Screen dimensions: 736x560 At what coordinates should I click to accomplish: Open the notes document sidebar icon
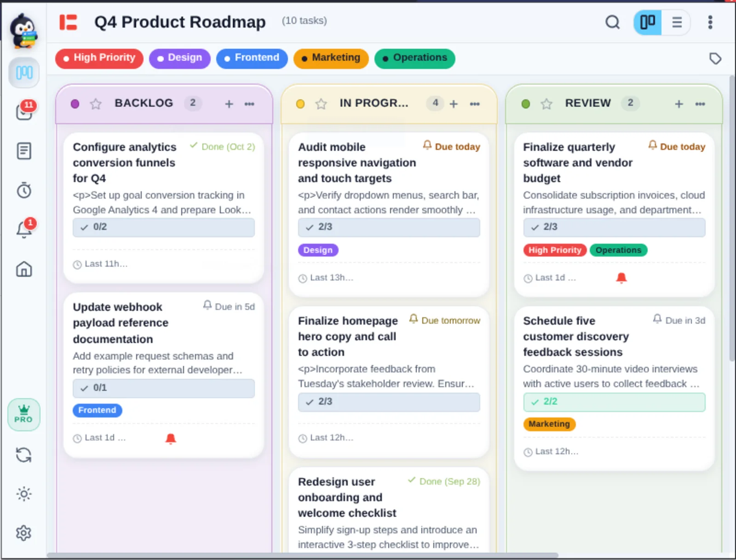pos(24,151)
